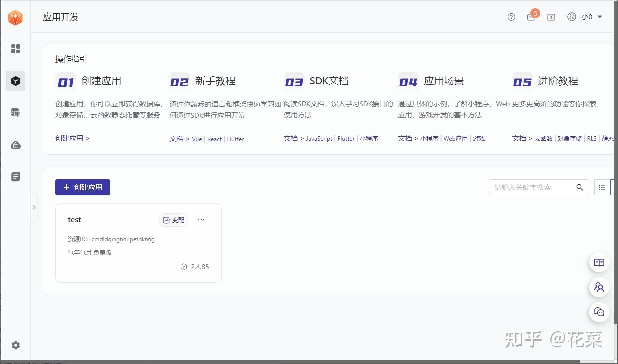Open the JavaScript link under SDK文档
This screenshot has width=618, height=364.
click(319, 139)
